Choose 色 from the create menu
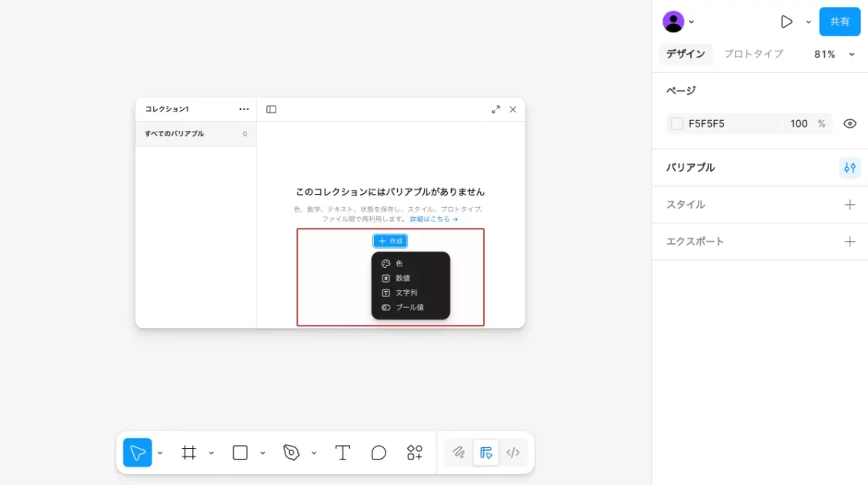Screen dimensions: 868x485 click(399, 263)
